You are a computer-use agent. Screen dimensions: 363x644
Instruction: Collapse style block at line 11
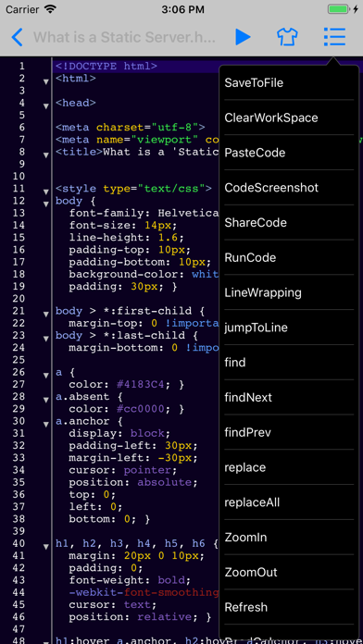[46, 192]
